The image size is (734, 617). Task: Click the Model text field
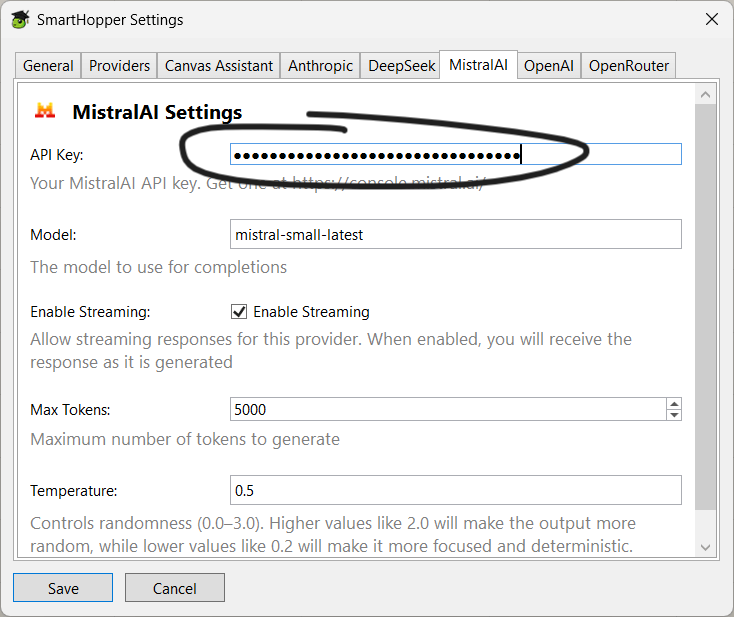tap(455, 234)
